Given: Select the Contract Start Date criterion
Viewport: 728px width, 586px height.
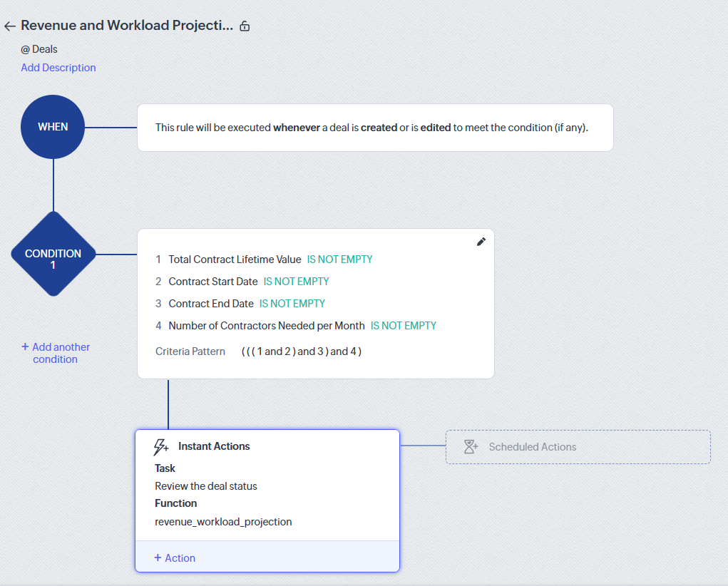Looking at the screenshot, I should (213, 282).
